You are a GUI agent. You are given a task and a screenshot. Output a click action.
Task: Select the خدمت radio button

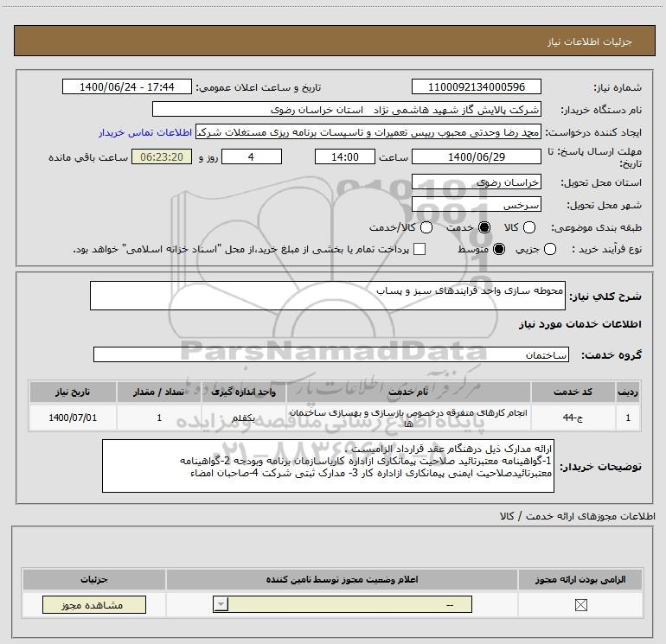[x=484, y=227]
